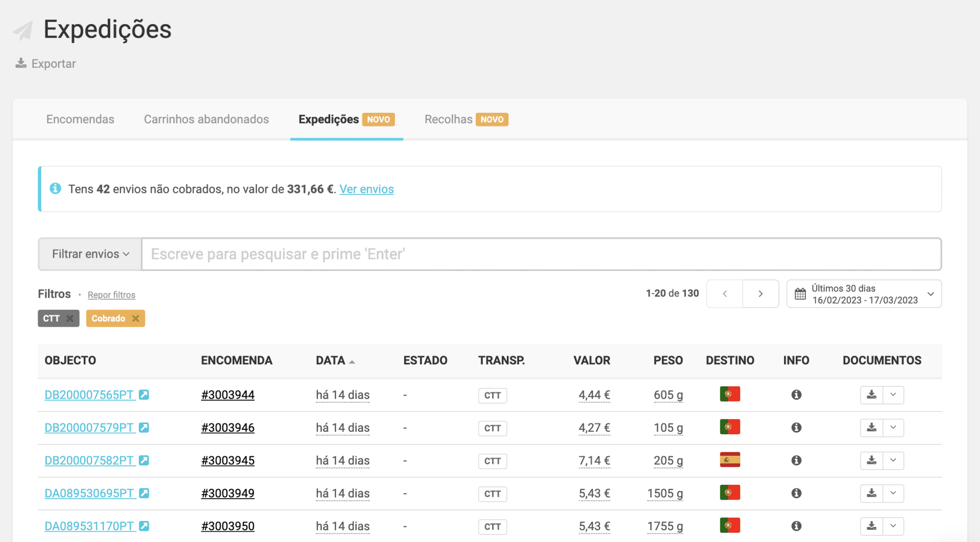Switch to the Encomendas tab
The image size is (980, 542).
coord(80,119)
